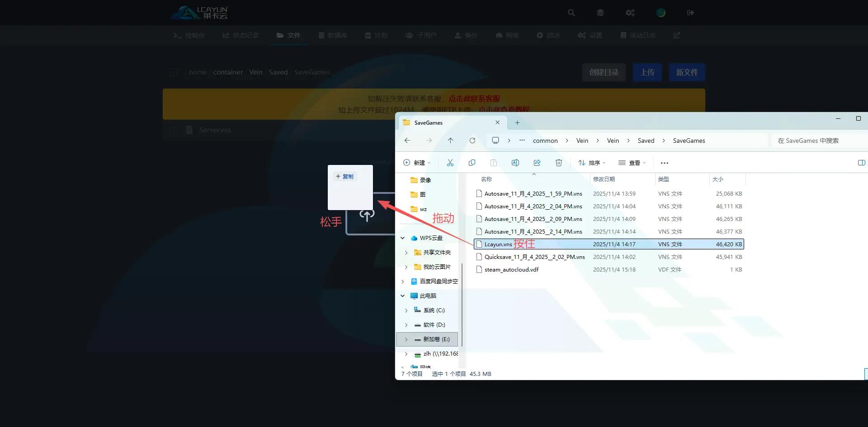Click the Delete trash icon in Explorer
The image size is (868, 427).
(559, 163)
